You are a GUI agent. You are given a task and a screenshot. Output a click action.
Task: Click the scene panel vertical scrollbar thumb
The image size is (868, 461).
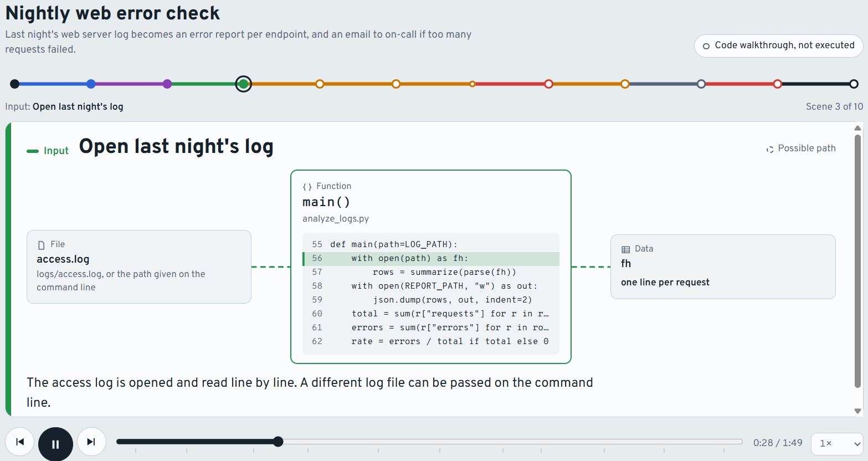coord(857,260)
